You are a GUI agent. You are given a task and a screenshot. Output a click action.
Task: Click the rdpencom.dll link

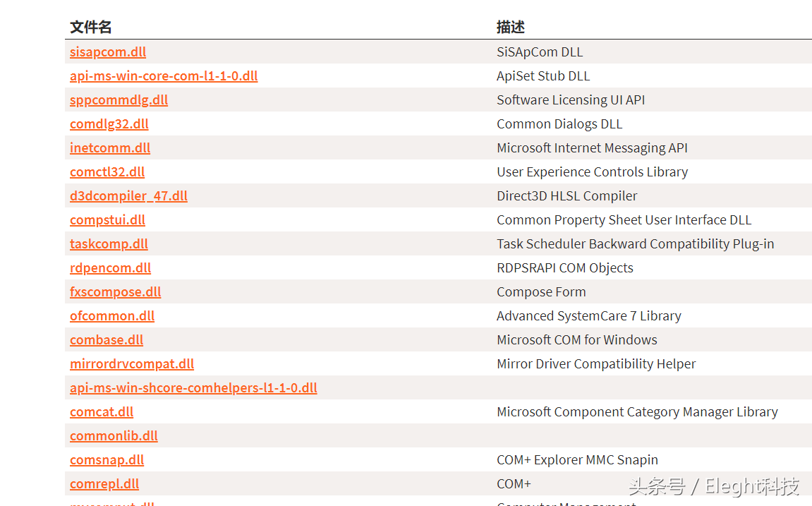pyautogui.click(x=110, y=268)
